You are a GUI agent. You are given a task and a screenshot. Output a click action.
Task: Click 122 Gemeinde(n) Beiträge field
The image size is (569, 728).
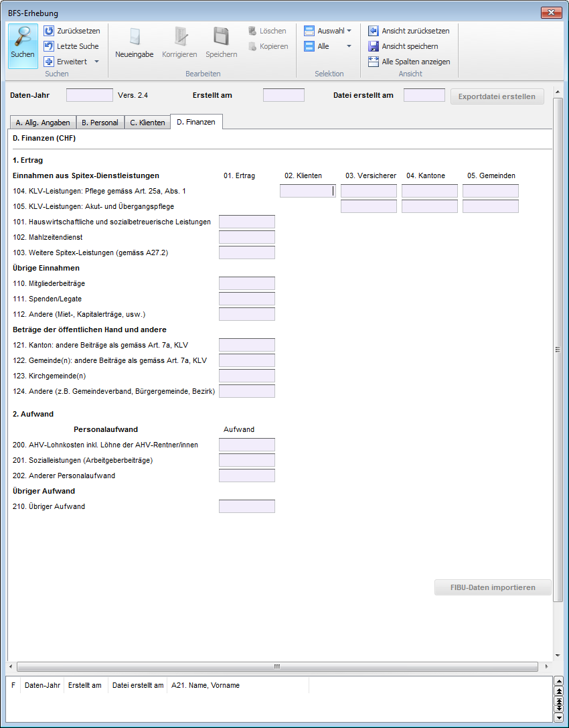click(247, 360)
